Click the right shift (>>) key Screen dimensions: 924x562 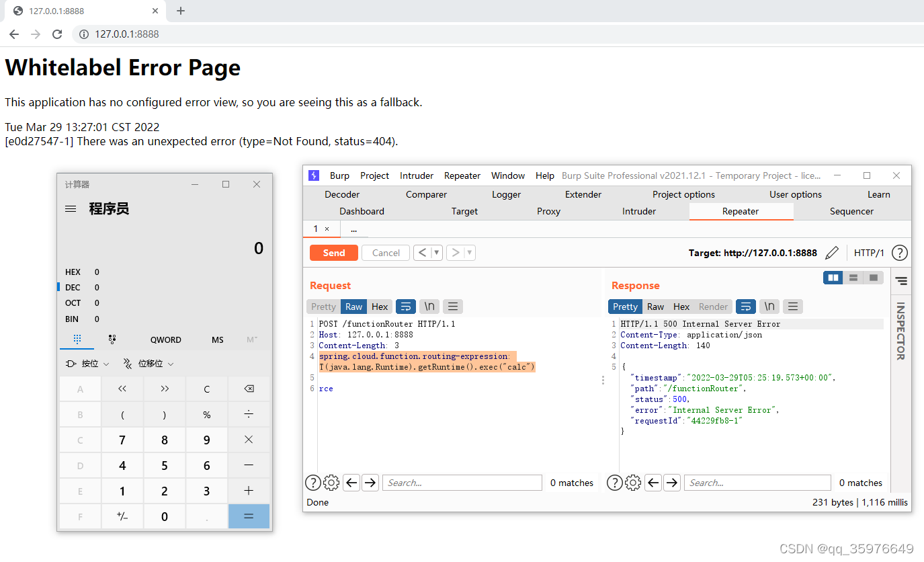(165, 389)
